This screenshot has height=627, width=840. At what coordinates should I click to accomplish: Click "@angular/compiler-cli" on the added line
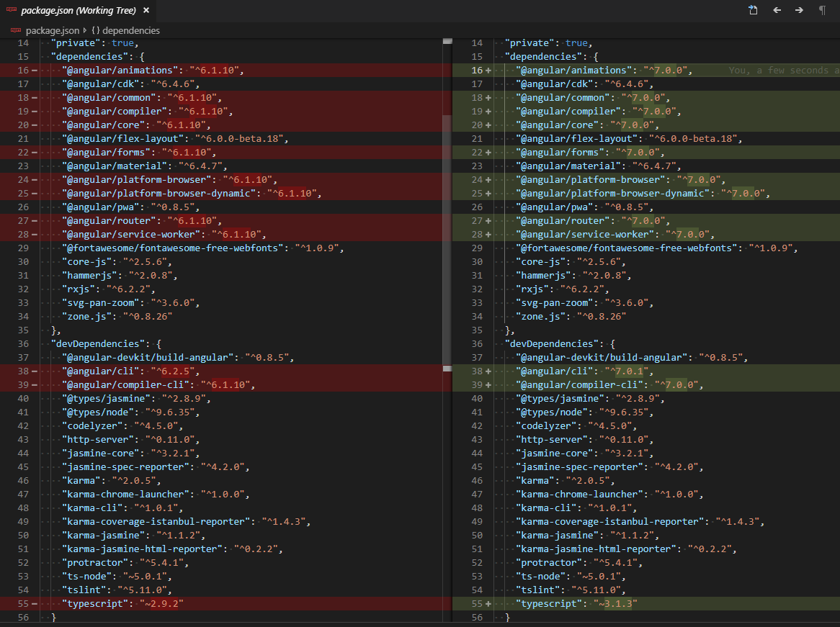(x=579, y=385)
